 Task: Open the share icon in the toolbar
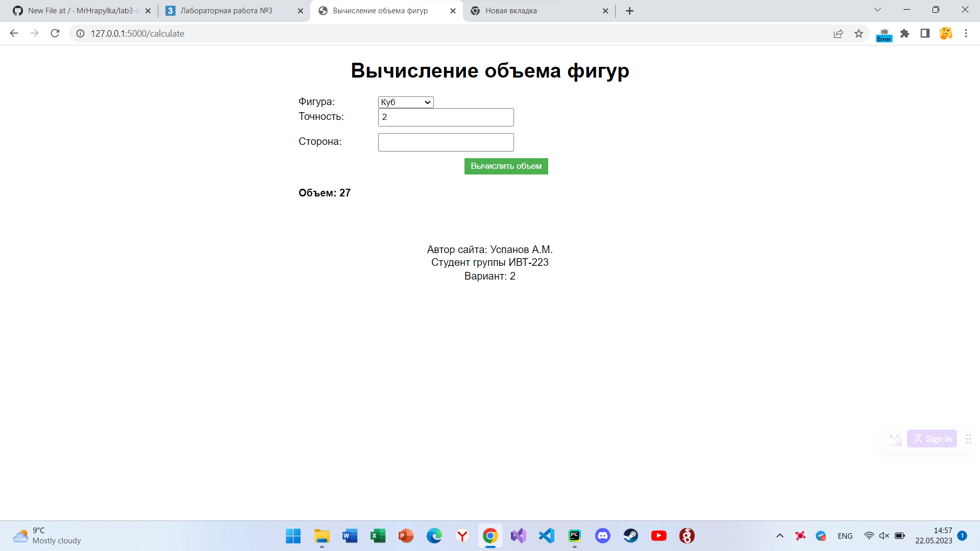pos(838,34)
